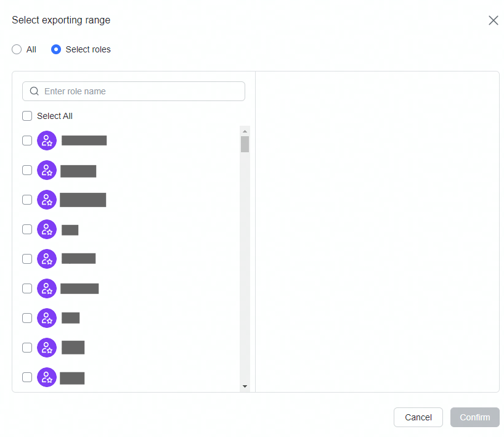Check the first role's checkbox
The height and width of the screenshot is (437, 504).
[x=27, y=141]
